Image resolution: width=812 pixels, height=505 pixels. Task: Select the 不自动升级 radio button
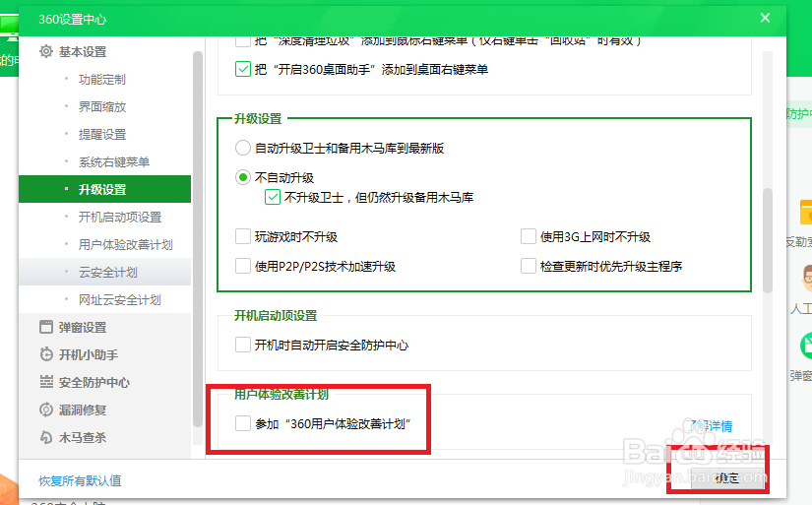243,177
